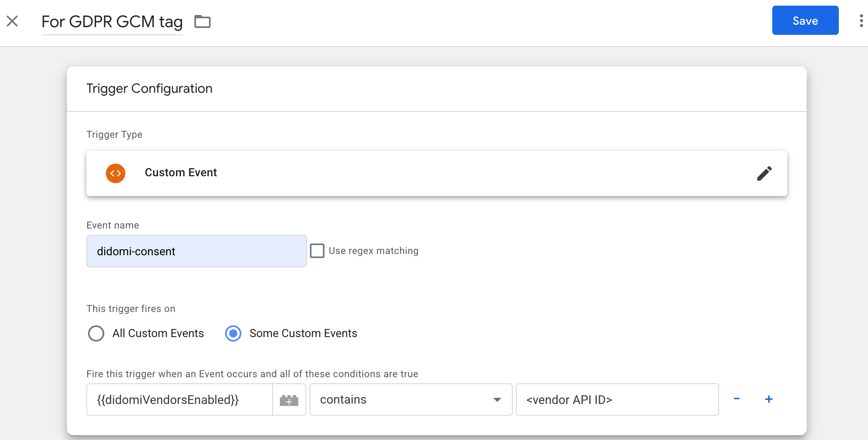Click the folder icon beside the trigger name
This screenshot has height=440, width=868.
coord(202,21)
